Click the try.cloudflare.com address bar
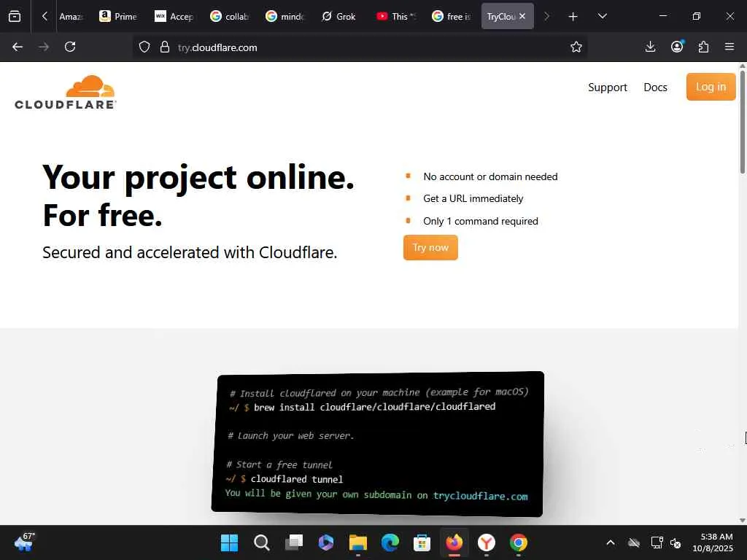 [x=362, y=47]
